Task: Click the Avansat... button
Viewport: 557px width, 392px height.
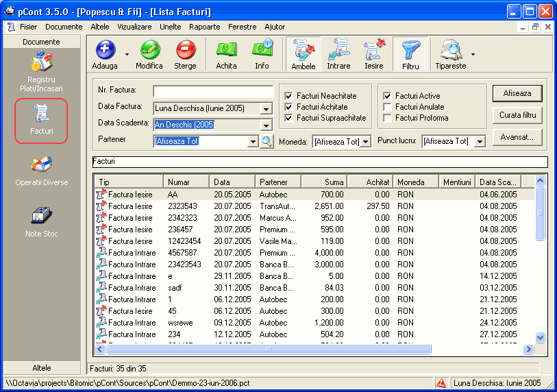Action: [x=517, y=137]
